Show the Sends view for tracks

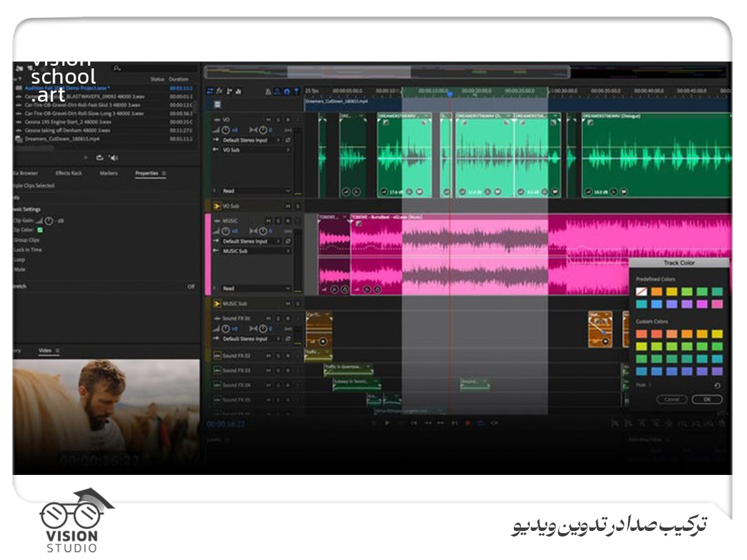(x=229, y=91)
